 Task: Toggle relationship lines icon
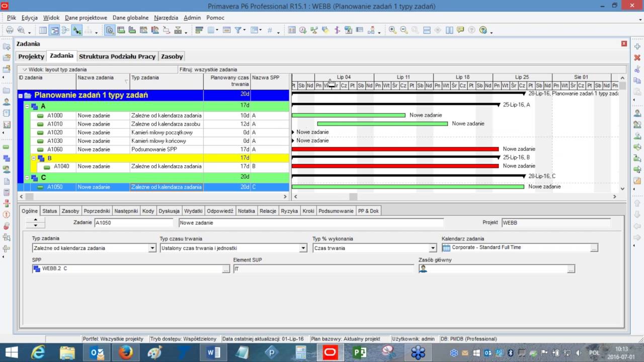click(x=76, y=30)
